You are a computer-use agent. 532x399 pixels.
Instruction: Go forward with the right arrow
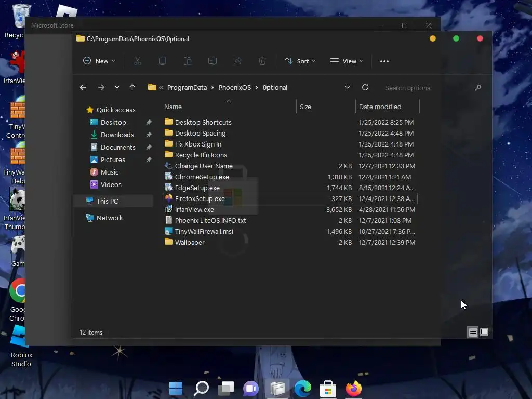coord(101,87)
